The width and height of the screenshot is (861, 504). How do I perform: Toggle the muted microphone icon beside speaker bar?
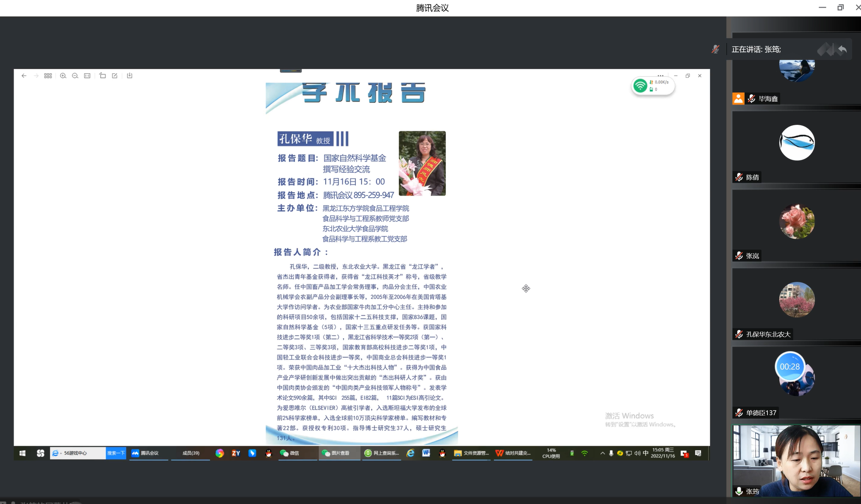(x=715, y=50)
